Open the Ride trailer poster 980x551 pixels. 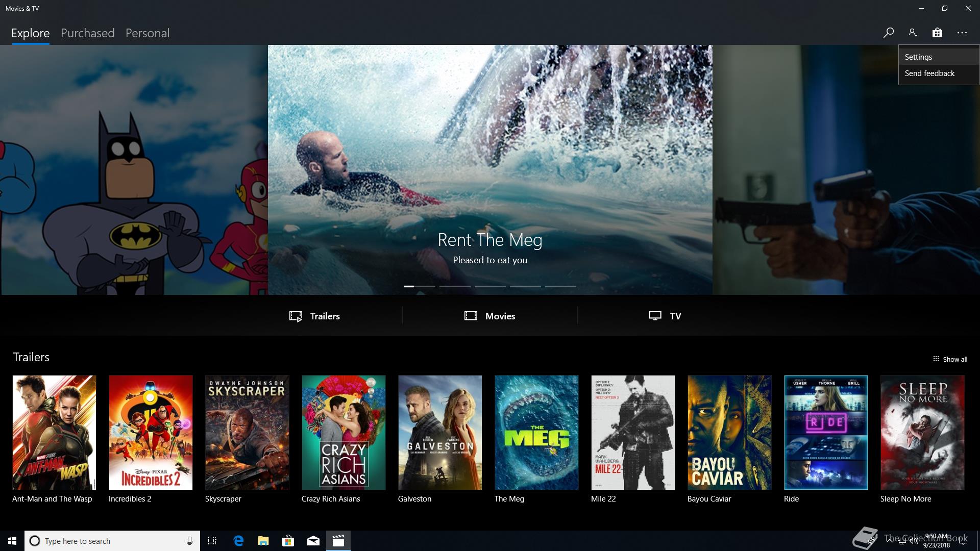[826, 433]
